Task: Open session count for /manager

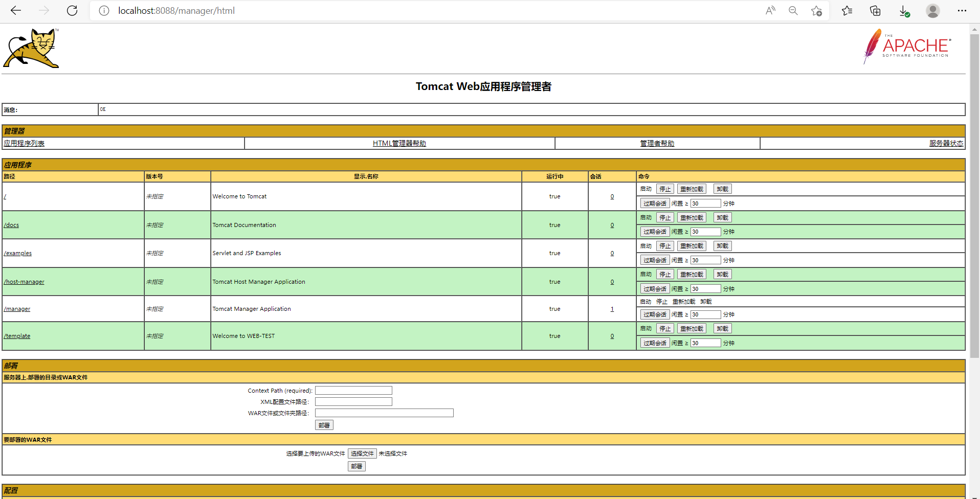Action: tap(612, 309)
